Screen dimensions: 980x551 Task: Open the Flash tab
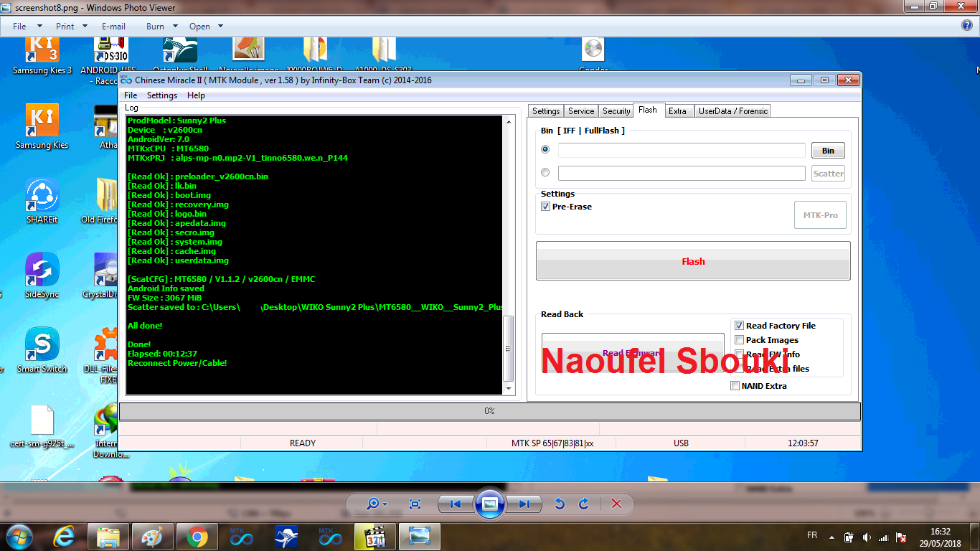click(648, 110)
